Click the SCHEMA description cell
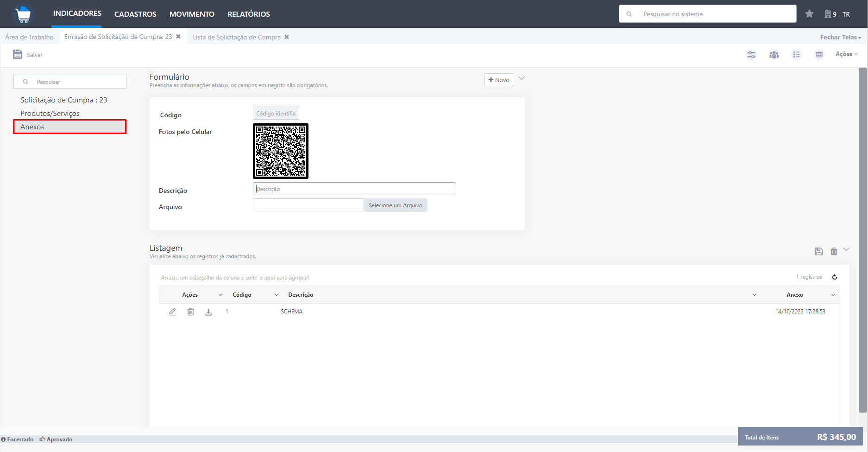This screenshot has height=452, width=868. click(x=292, y=312)
